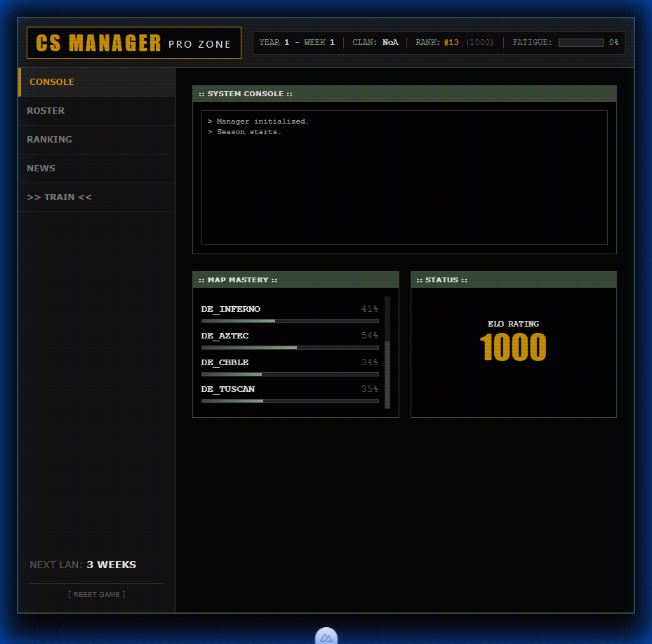Click the DE_AZTEC map mastery entry
652x644 pixels.
(x=289, y=341)
